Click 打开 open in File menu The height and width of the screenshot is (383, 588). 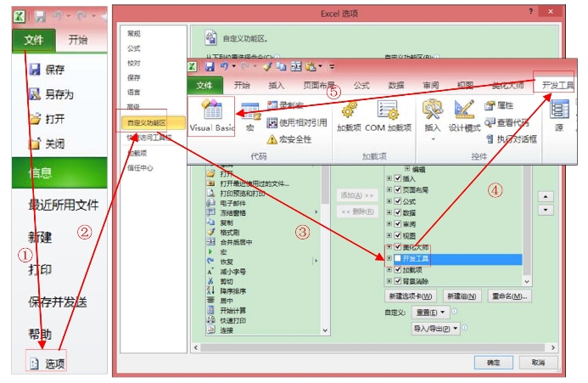(x=47, y=119)
